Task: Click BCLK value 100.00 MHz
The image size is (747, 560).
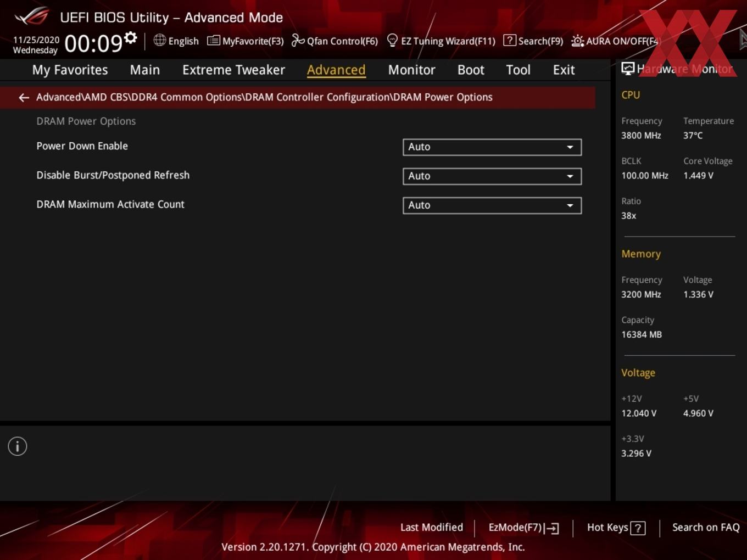Action: pyautogui.click(x=645, y=176)
